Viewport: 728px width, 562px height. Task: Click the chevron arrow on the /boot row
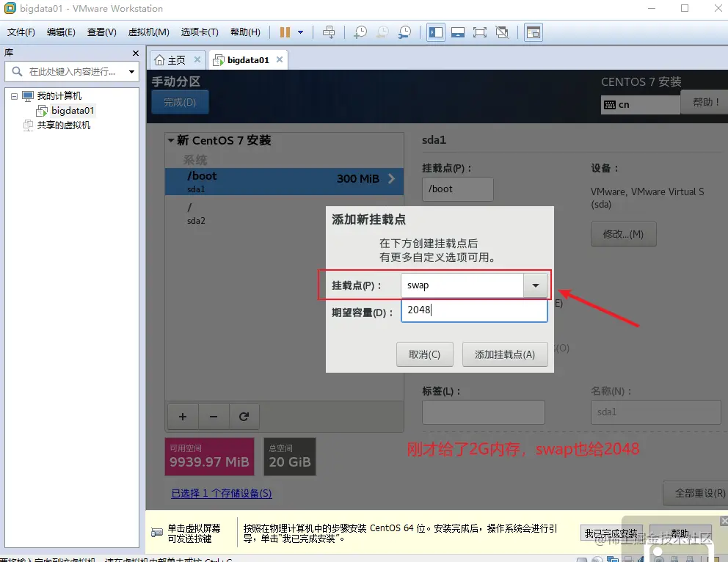pos(391,179)
